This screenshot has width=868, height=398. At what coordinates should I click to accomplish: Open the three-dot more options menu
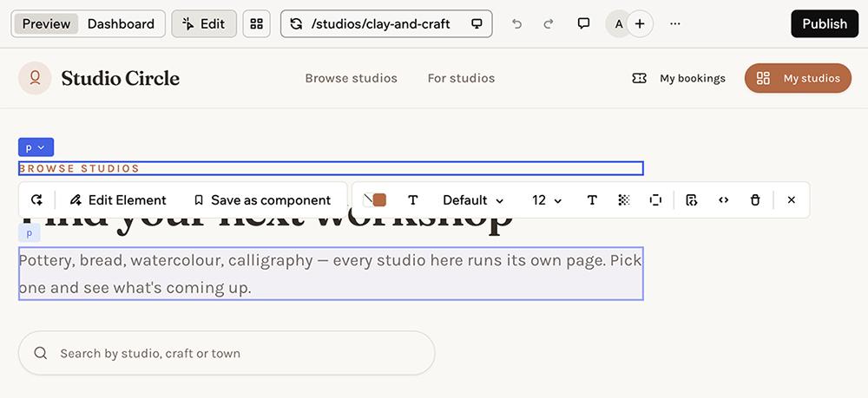pos(674,23)
